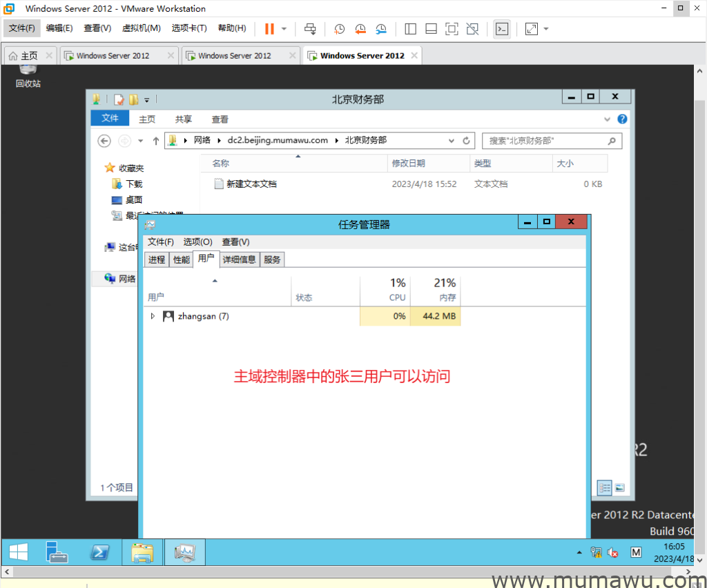
Task: Toggle the VMware library sidebar view icon
Action: coord(410,29)
